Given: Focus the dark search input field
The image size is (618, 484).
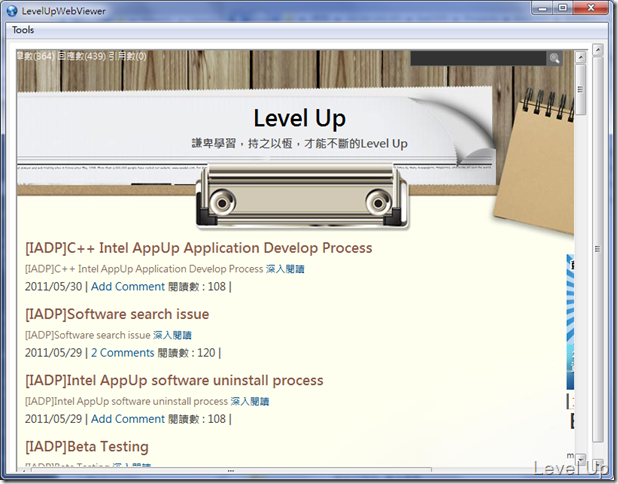Looking at the screenshot, I should point(478,58).
